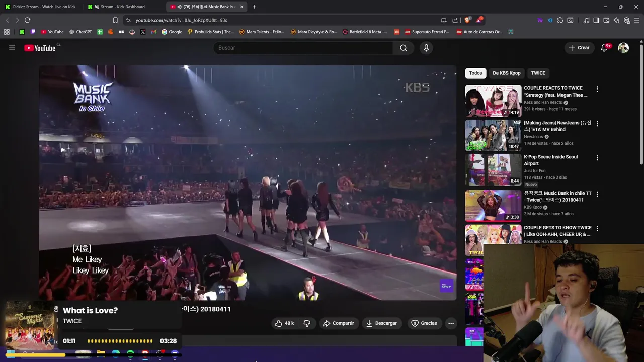Open the YouTube hamburger guide menu

[x=12, y=48]
